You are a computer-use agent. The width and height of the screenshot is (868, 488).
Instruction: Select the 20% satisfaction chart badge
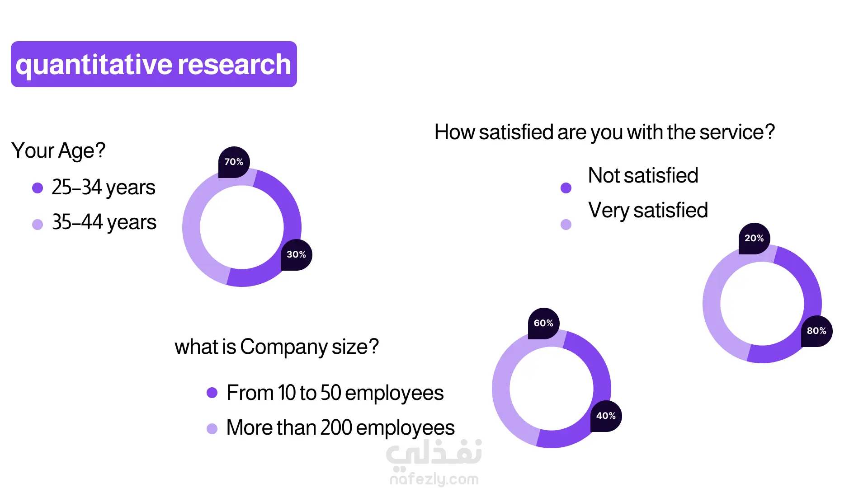pos(754,238)
